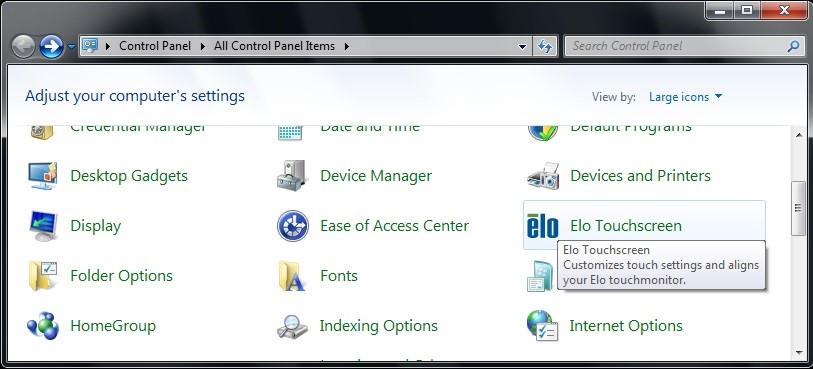The width and height of the screenshot is (813, 369).
Task: Click the Elo logo icon
Action: tap(542, 226)
